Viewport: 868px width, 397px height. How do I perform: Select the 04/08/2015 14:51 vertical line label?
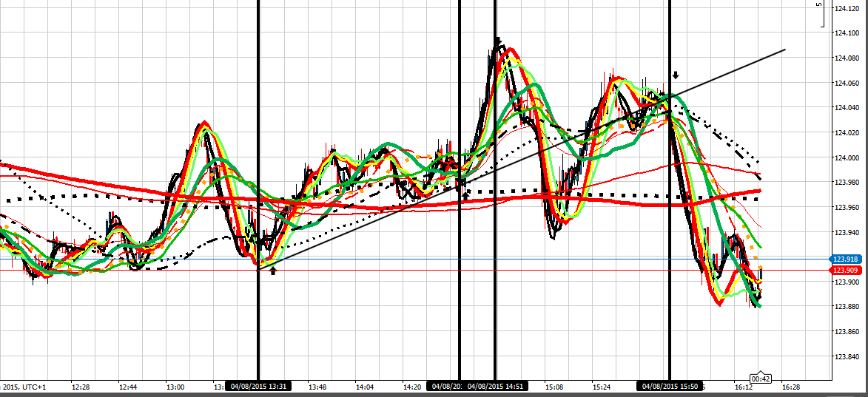point(496,387)
